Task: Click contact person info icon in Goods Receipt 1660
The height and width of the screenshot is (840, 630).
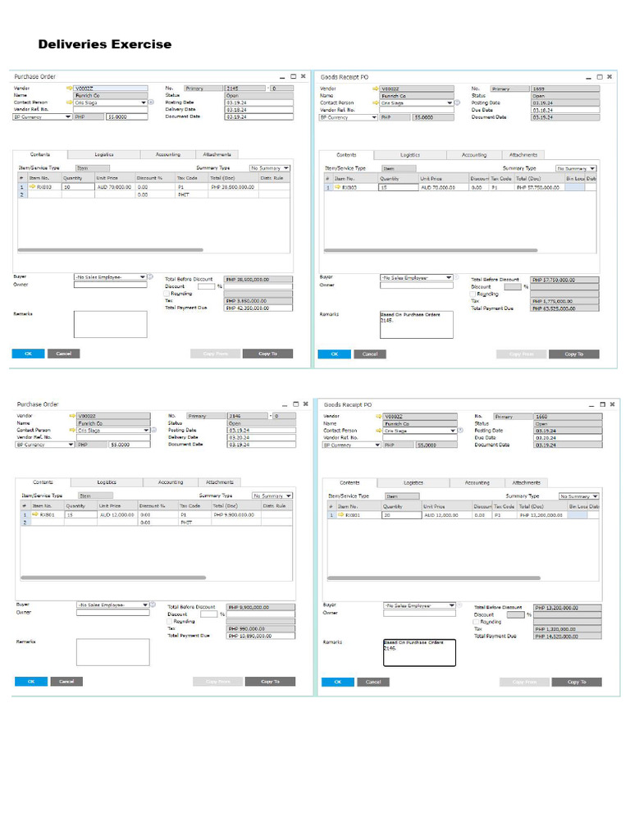Action: (x=460, y=431)
